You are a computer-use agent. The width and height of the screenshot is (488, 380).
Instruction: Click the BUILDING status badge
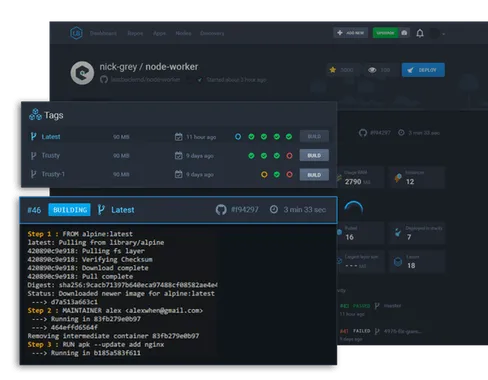[x=69, y=210]
